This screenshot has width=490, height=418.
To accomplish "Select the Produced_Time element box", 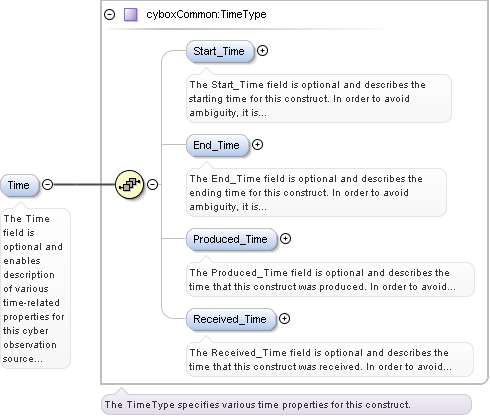I will pyautogui.click(x=231, y=239).
